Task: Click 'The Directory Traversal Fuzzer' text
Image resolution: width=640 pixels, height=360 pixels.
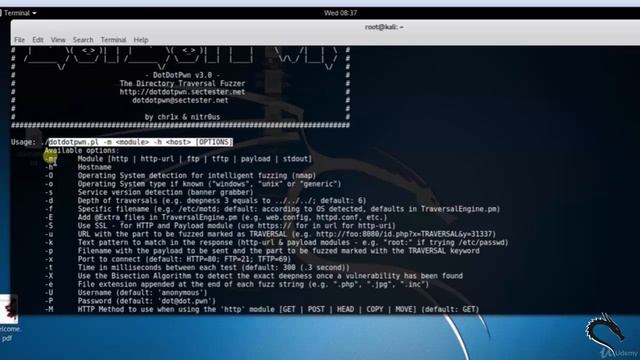Action: coord(182,83)
